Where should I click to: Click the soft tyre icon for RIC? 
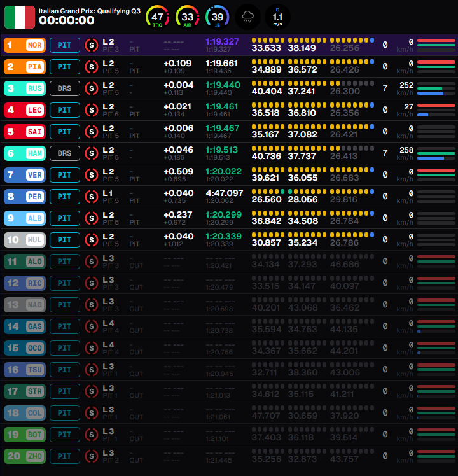pyautogui.click(x=92, y=283)
